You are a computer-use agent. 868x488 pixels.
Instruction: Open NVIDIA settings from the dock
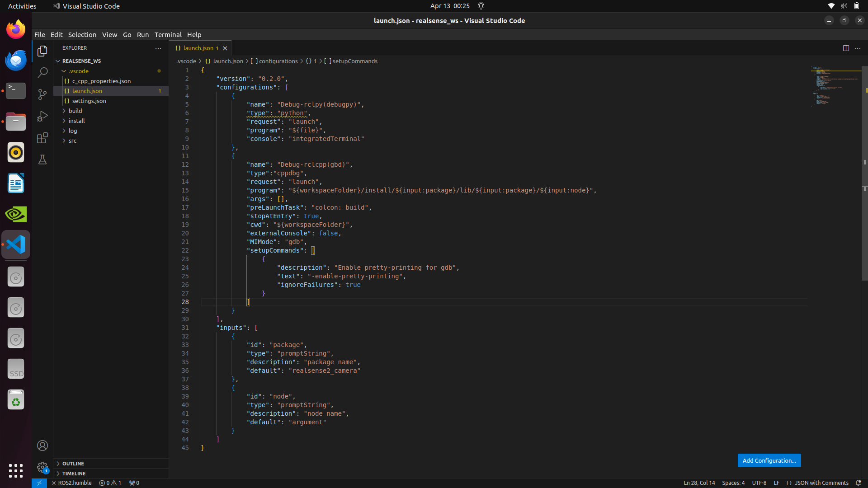pos(16,214)
